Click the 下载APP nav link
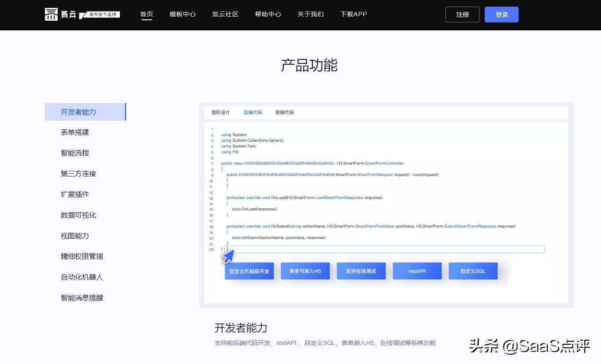 tap(353, 14)
